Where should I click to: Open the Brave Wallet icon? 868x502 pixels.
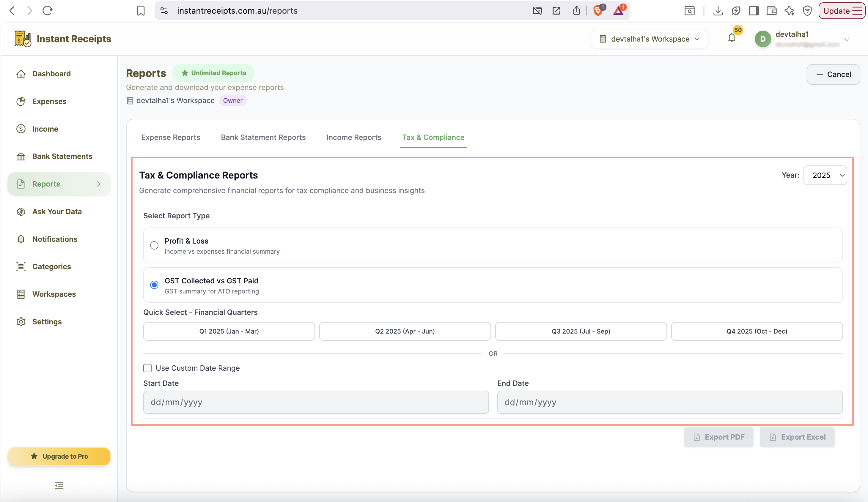(x=772, y=11)
